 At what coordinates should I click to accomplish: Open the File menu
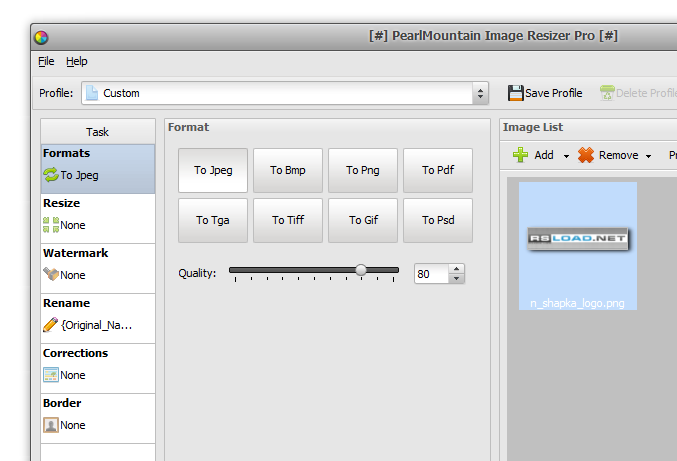(x=46, y=61)
